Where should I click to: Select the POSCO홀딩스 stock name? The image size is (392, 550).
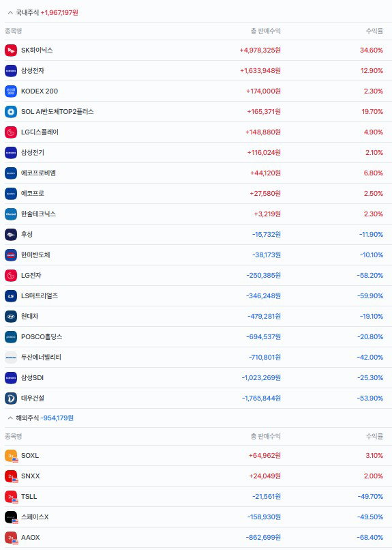coord(42,336)
